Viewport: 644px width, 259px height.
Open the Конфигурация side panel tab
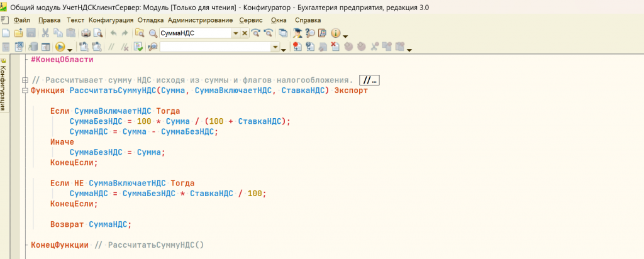coord(3,85)
